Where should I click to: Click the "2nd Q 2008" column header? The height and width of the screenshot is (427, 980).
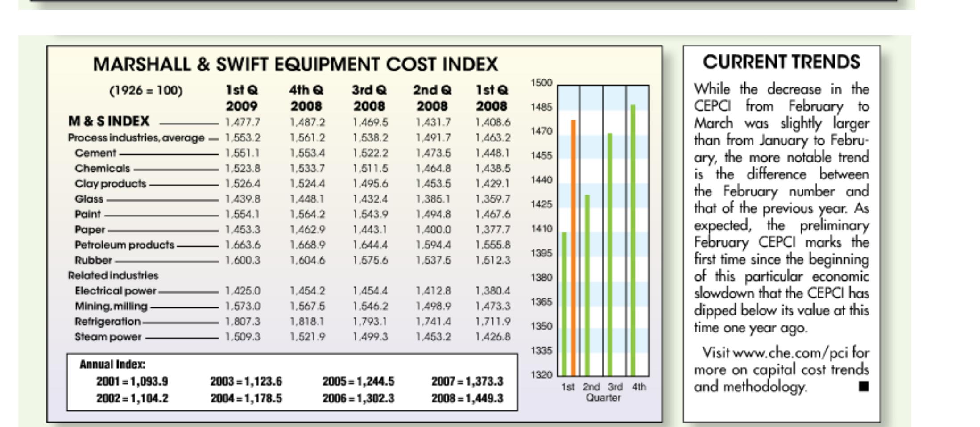pos(432,98)
